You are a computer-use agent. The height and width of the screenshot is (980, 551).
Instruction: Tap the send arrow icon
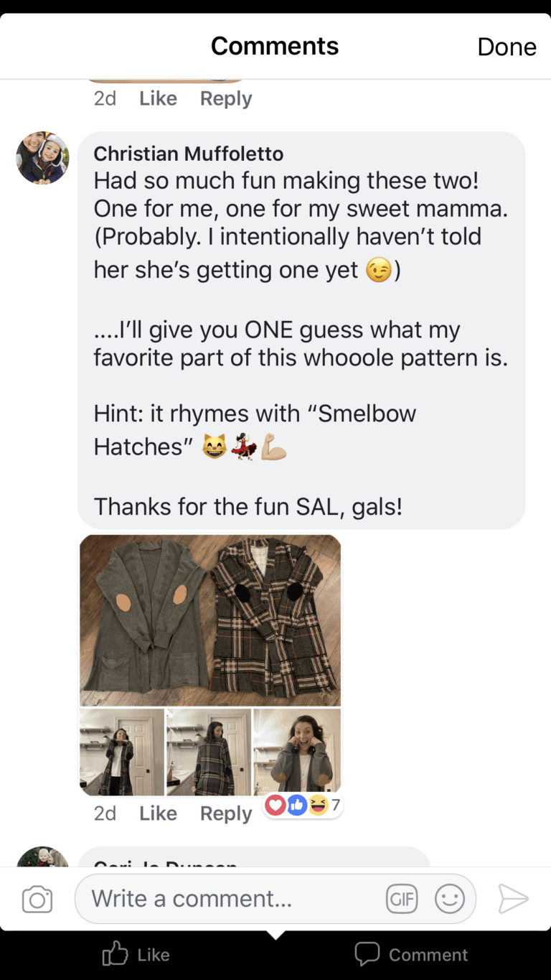pos(513,899)
